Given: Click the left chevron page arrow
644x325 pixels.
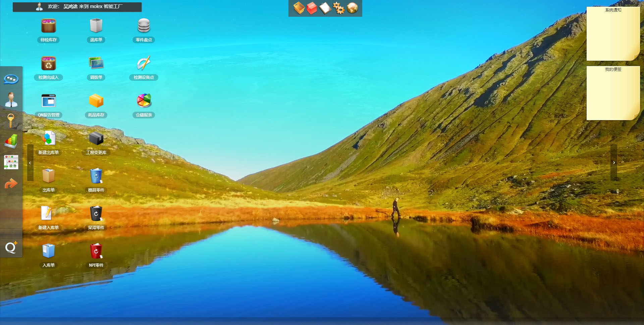Looking at the screenshot, I should coord(30,163).
